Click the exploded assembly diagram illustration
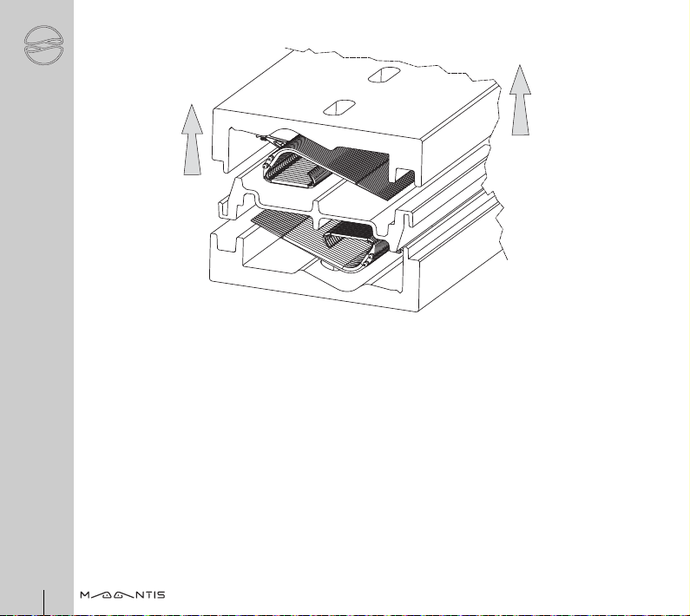The height and width of the screenshot is (616, 690). click(357, 180)
